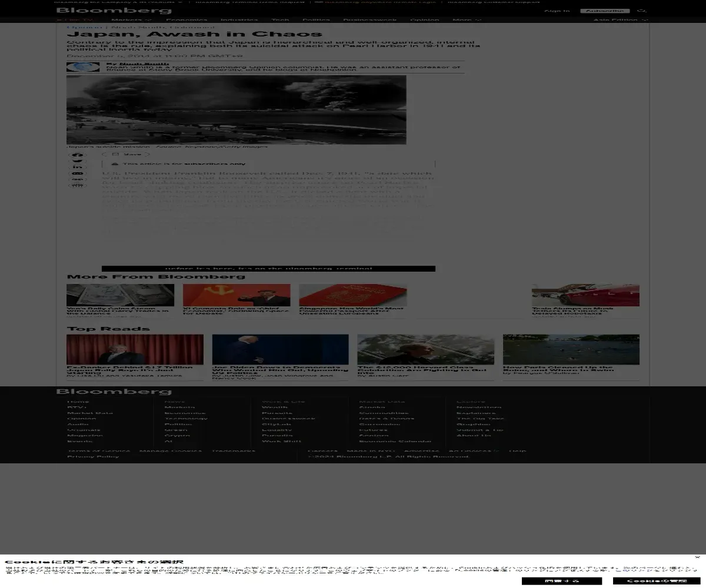706x588 pixels.
Task: Click the footer Technology link
Action: 185,419
